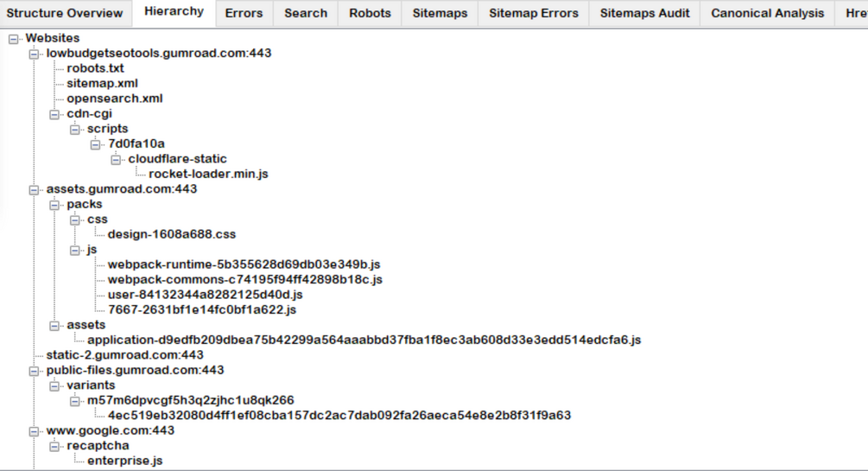The height and width of the screenshot is (471, 868).
Task: Open the Robots tab
Action: point(370,13)
